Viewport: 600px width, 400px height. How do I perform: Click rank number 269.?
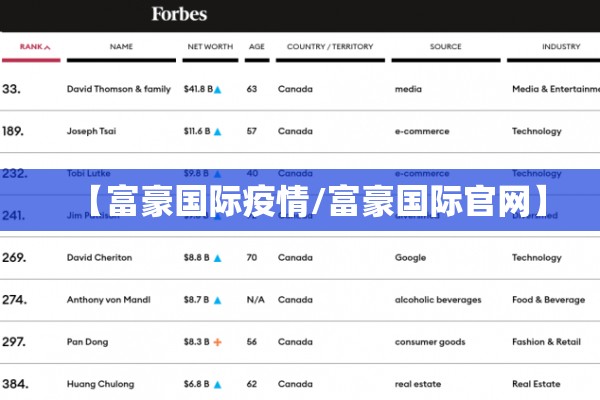pyautogui.click(x=14, y=258)
